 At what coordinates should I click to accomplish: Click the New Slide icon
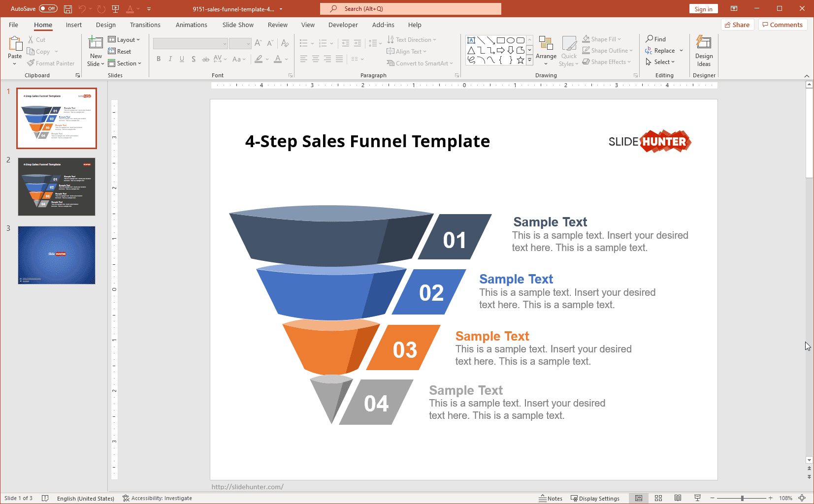coord(96,44)
